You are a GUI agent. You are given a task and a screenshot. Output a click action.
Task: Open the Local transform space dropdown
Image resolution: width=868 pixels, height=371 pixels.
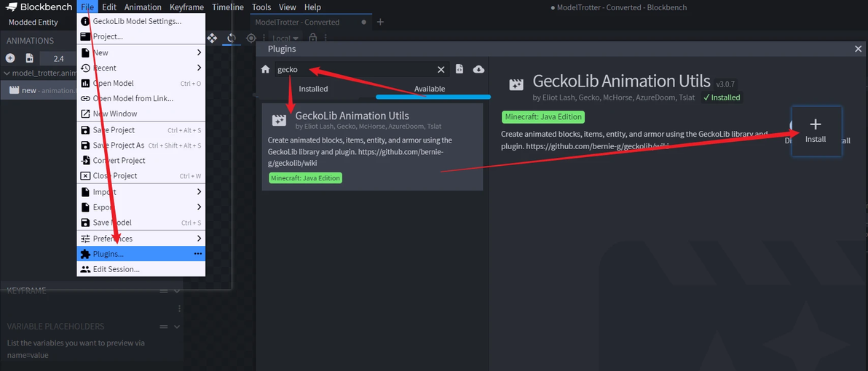tap(285, 38)
